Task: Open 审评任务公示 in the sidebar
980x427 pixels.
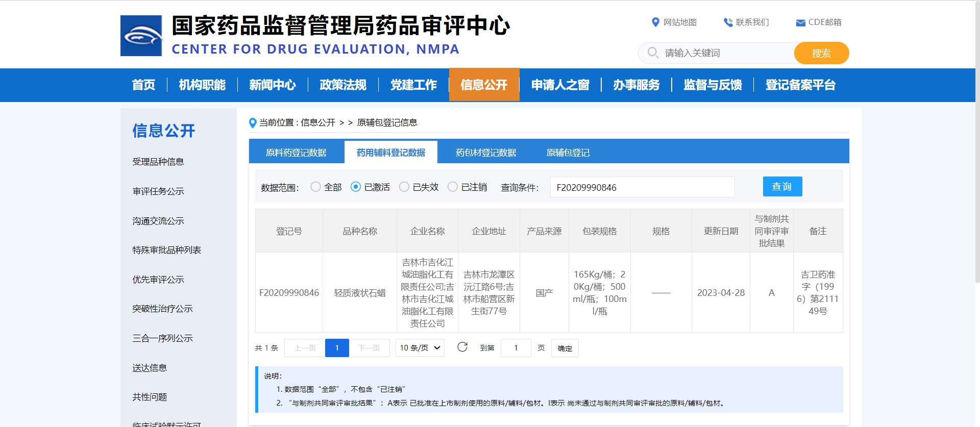Action: pos(158,191)
